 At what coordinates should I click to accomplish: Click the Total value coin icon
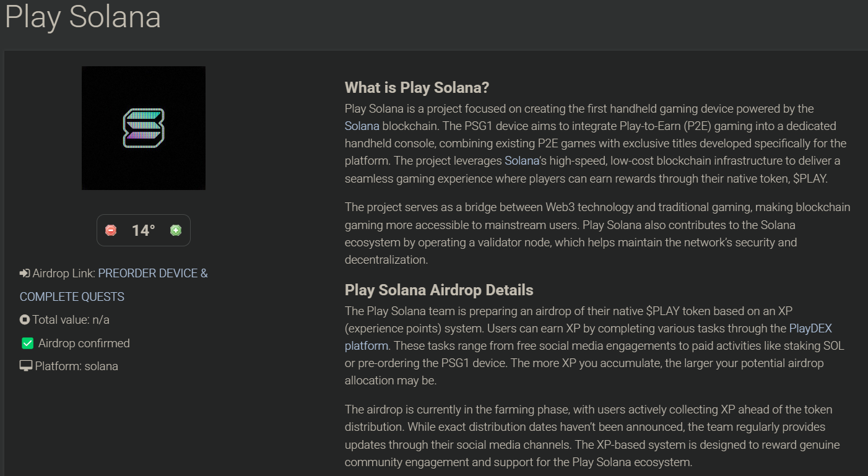tap(25, 320)
